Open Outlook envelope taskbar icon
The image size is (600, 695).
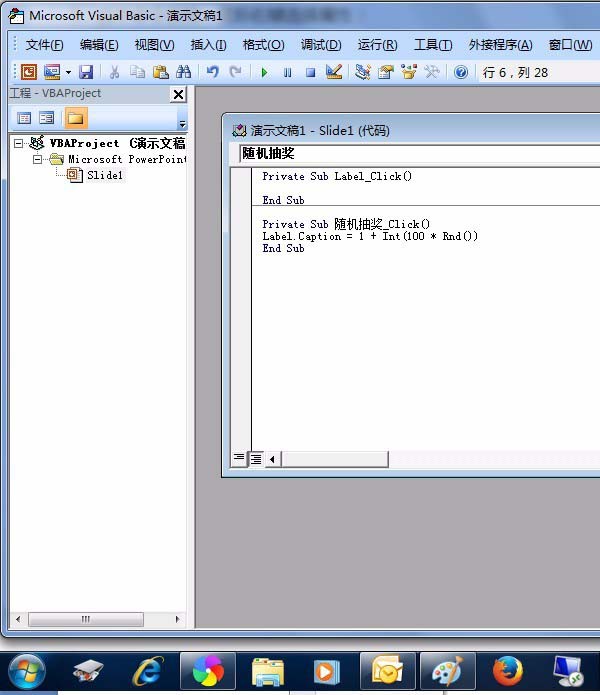pos(387,672)
